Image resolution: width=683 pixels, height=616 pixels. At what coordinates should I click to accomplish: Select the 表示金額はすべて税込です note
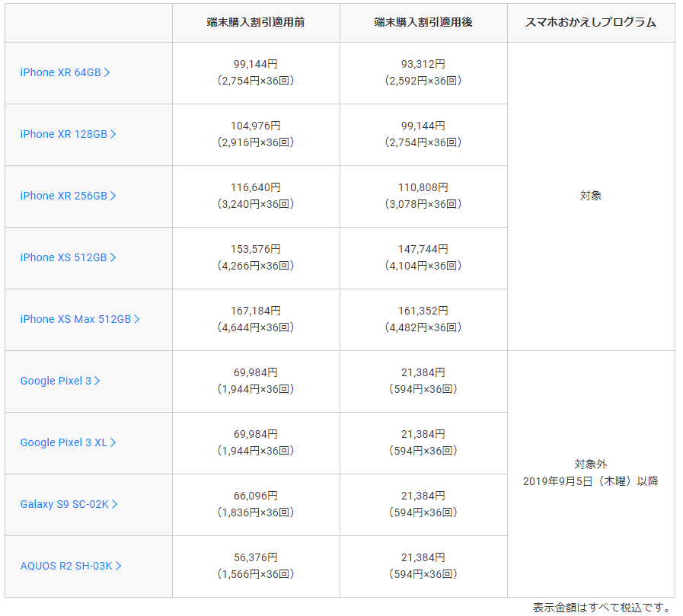coord(603,608)
